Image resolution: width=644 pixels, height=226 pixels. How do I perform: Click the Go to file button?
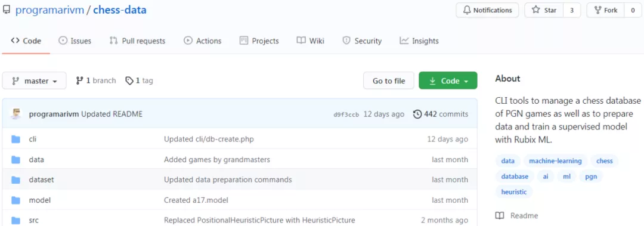389,81
